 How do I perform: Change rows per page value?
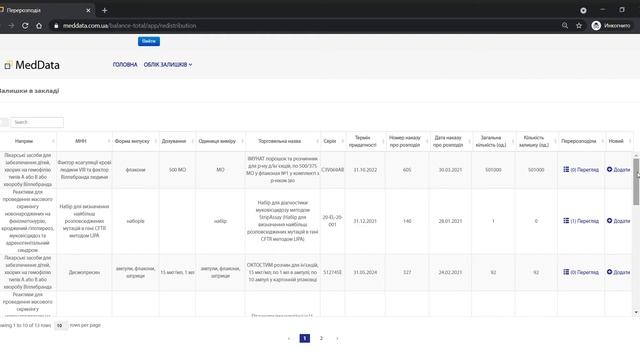tap(60, 326)
